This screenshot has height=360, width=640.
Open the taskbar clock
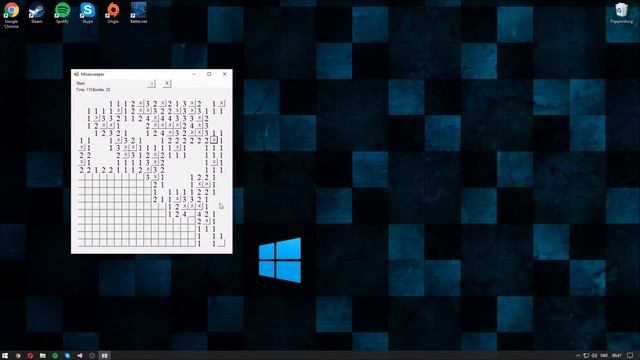617,356
